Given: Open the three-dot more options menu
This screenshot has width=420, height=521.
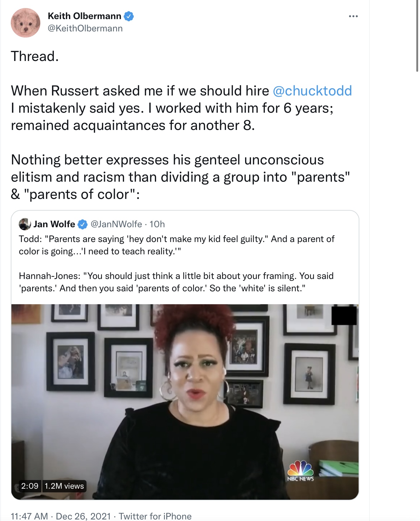Looking at the screenshot, I should click(x=353, y=16).
